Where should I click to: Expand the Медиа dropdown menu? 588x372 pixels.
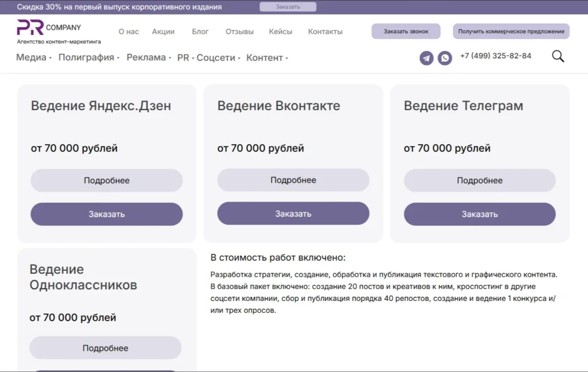click(34, 57)
